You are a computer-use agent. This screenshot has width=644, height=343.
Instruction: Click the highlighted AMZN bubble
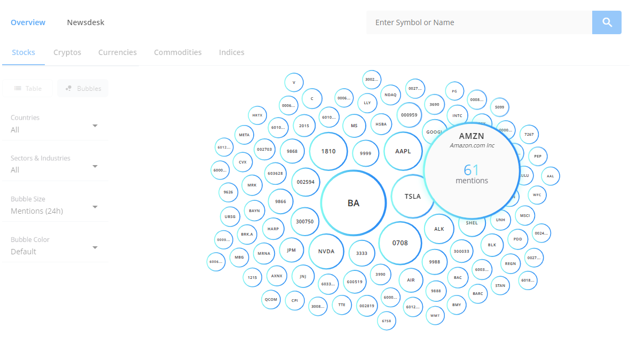pyautogui.click(x=472, y=171)
